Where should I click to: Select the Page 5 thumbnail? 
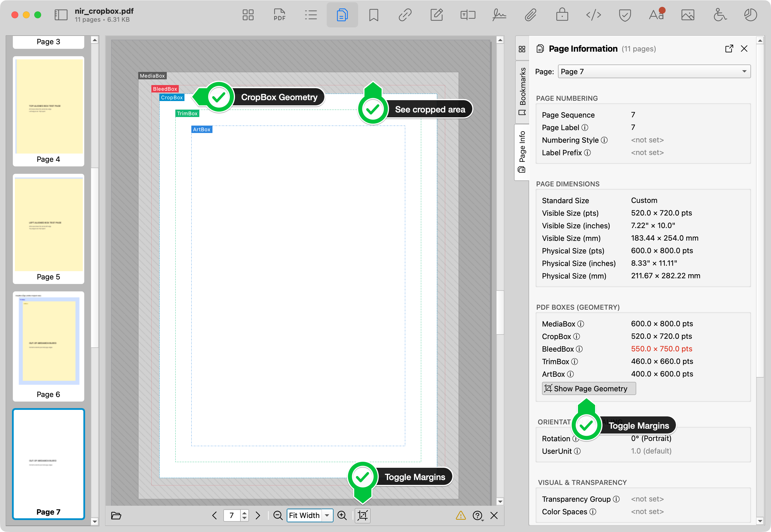point(48,229)
